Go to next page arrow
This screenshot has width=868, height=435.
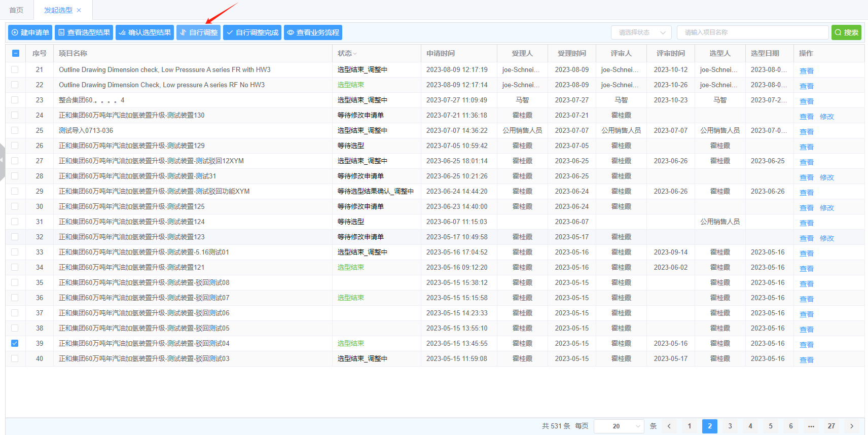(x=852, y=426)
